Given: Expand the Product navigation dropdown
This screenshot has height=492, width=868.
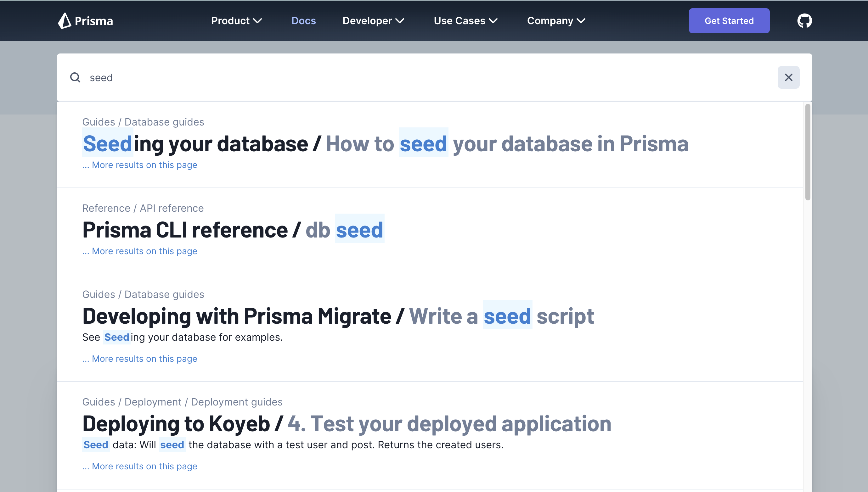Looking at the screenshot, I should 236,21.
